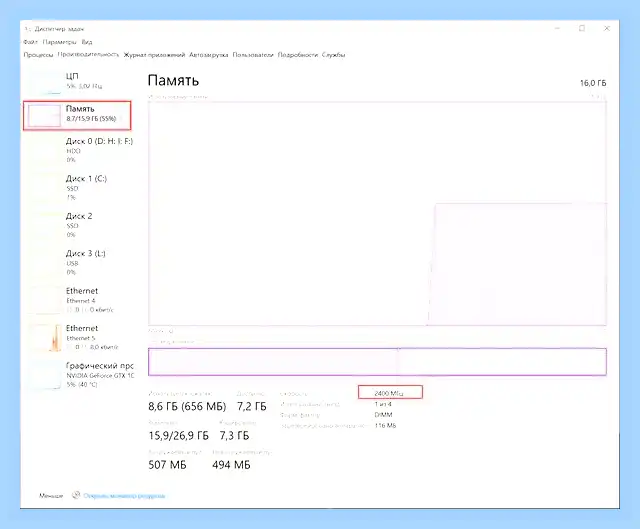640x529 pixels.
Task: Click the 1 из 4 slots value
Action: point(383,404)
